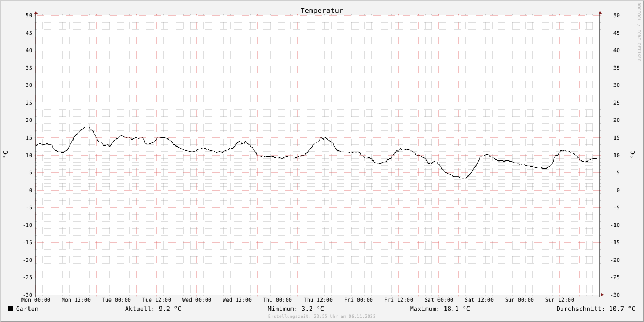Click the "Maximum: 18.1 °C" value
Screen dimensions: 644x322
pyautogui.click(x=440, y=309)
